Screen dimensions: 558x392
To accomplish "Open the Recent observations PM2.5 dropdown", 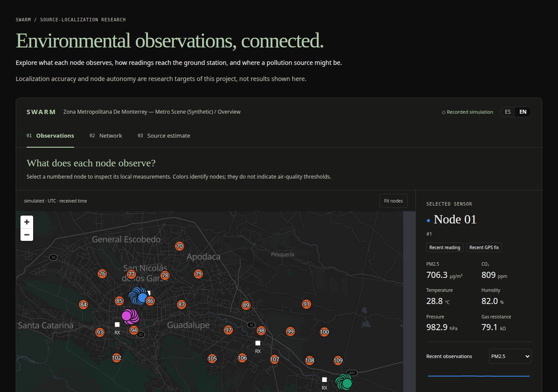I will click(x=510, y=356).
